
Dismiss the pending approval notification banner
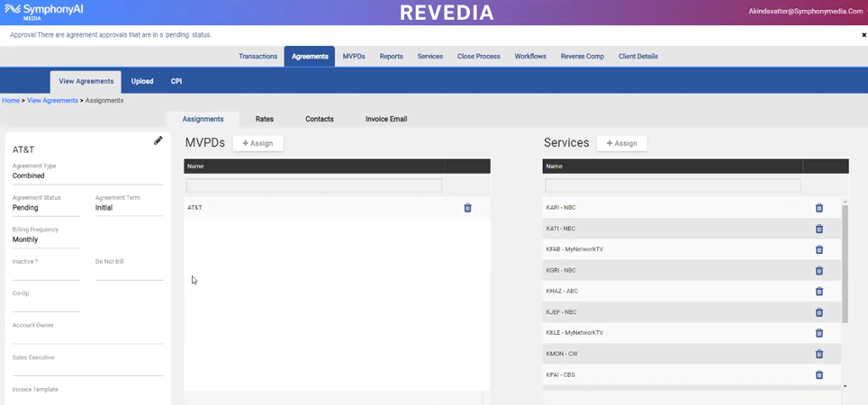click(x=863, y=35)
